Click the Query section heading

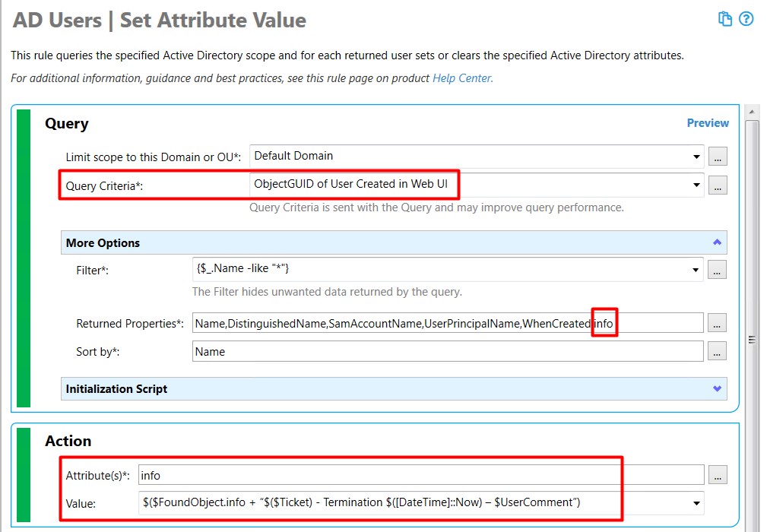point(67,123)
